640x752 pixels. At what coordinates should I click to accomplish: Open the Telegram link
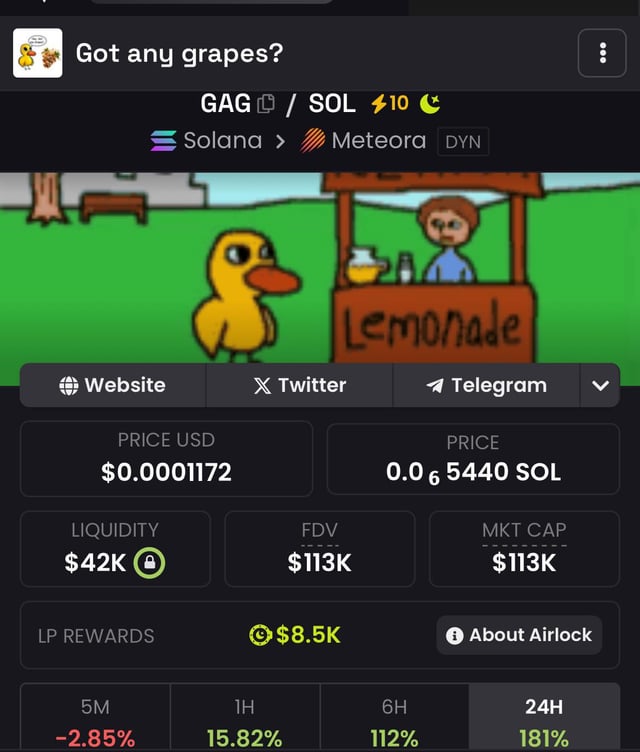click(486, 385)
